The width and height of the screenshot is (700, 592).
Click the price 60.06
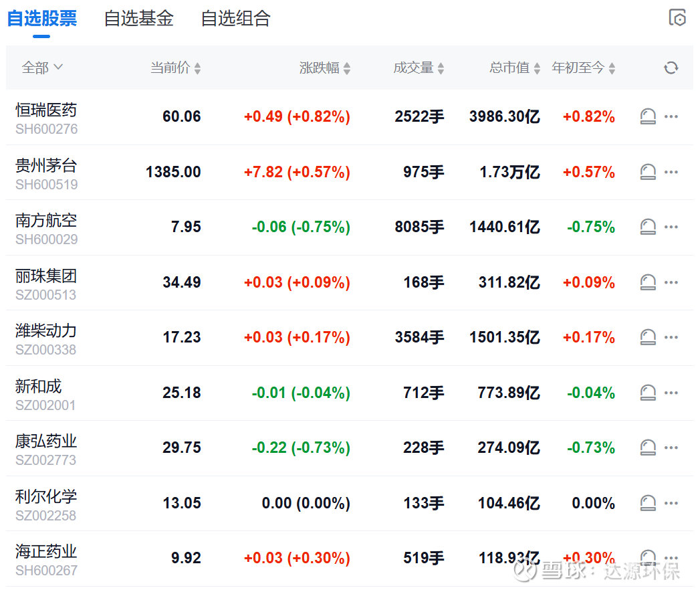182,116
